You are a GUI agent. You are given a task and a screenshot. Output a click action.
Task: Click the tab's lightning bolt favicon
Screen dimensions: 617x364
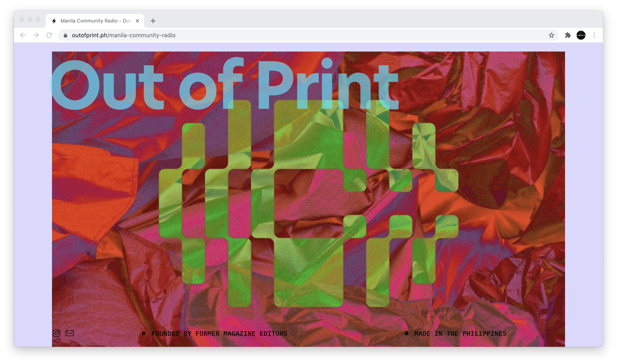click(54, 21)
